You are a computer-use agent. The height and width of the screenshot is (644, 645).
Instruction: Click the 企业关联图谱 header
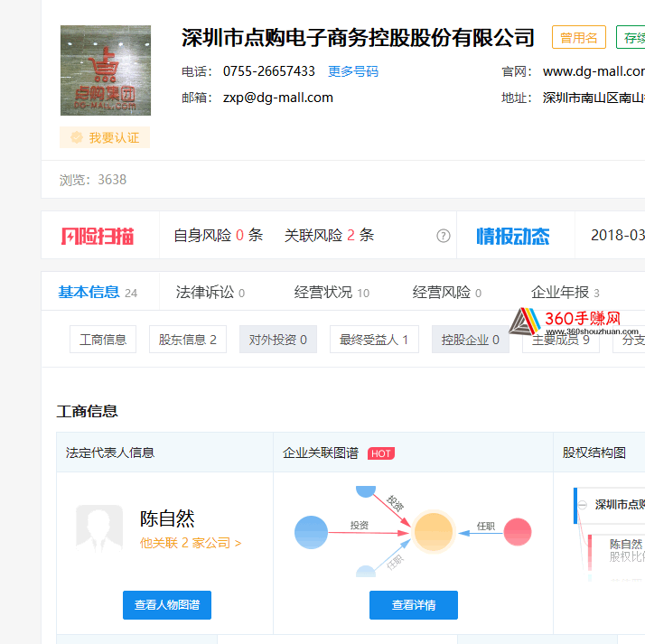pyautogui.click(x=321, y=453)
